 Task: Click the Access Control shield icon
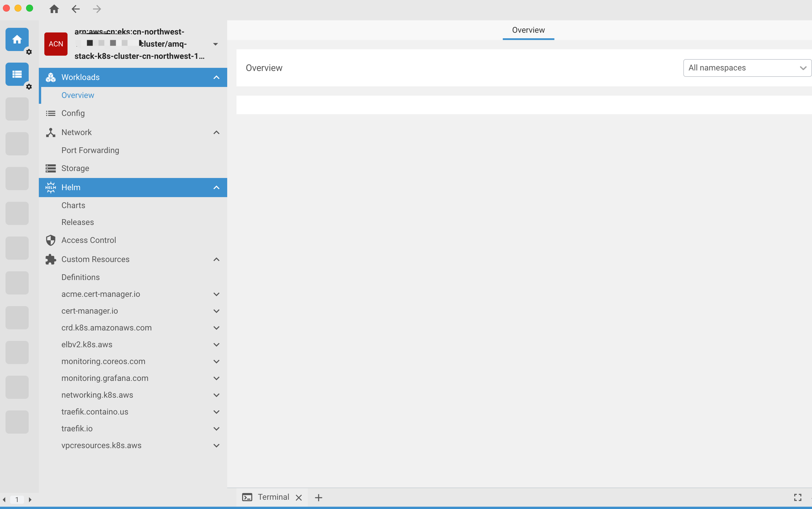[50, 240]
